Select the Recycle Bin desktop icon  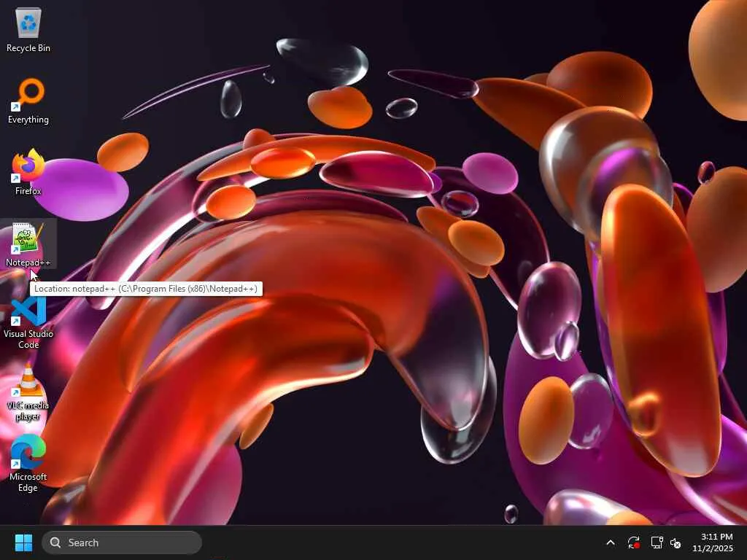pyautogui.click(x=28, y=30)
